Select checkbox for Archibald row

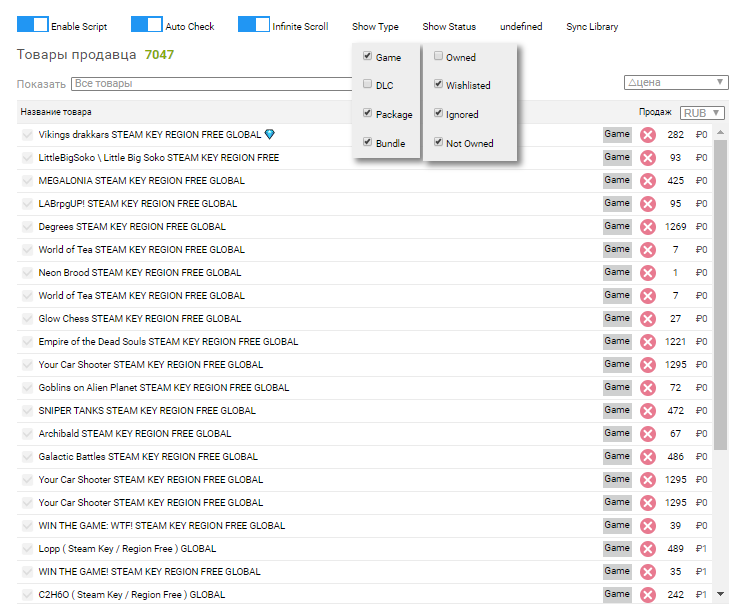pos(27,434)
